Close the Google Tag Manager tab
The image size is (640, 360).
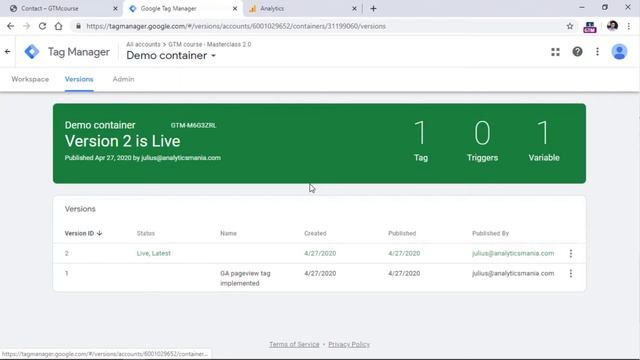tap(235, 9)
